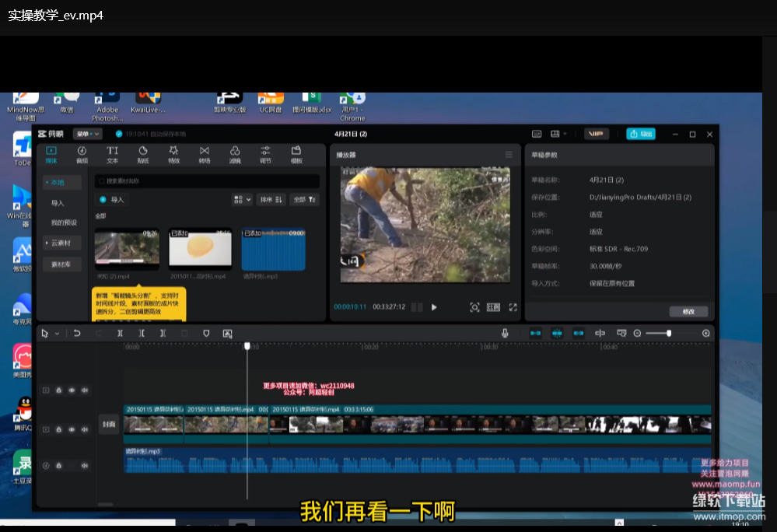Expand the 云素材 section in media sidebar
This screenshot has width=777, height=532.
(61, 243)
